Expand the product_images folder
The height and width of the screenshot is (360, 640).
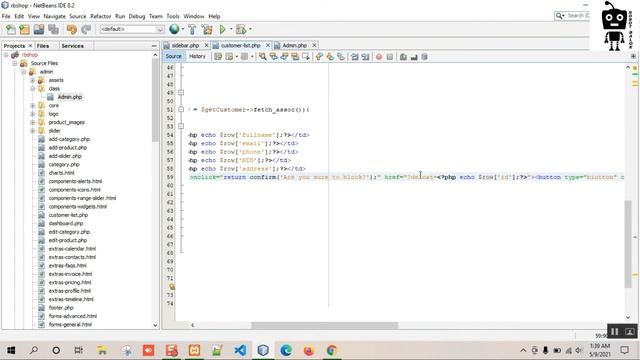click(x=33, y=122)
